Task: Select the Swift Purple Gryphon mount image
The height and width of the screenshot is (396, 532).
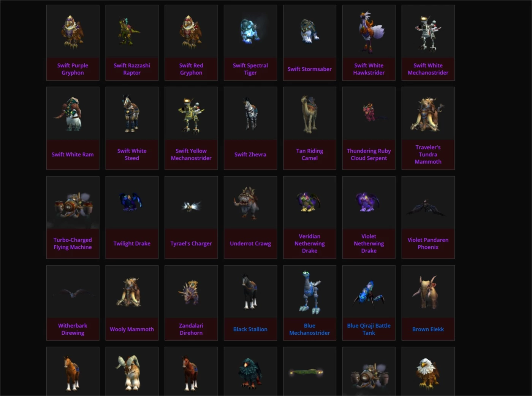Action: [x=73, y=31]
